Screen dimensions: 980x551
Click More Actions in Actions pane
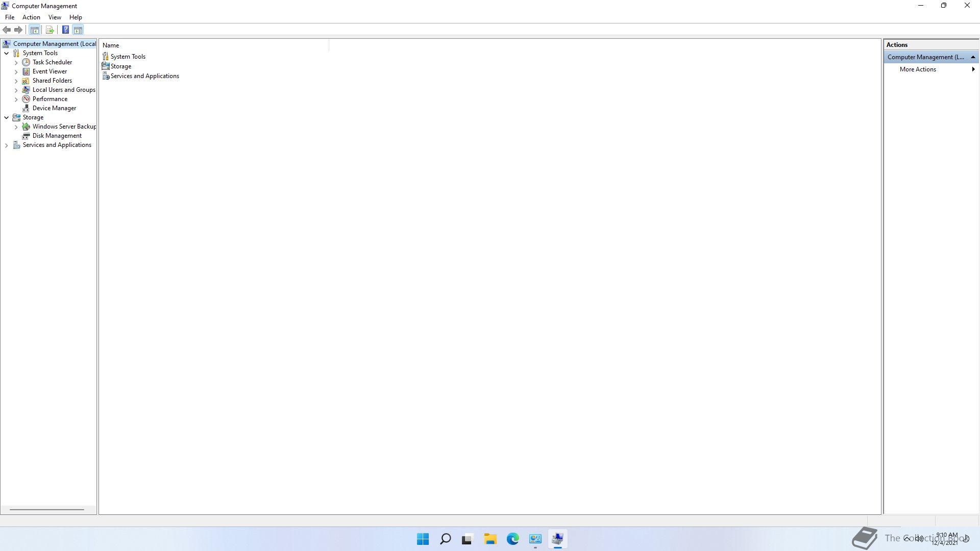[x=917, y=69]
